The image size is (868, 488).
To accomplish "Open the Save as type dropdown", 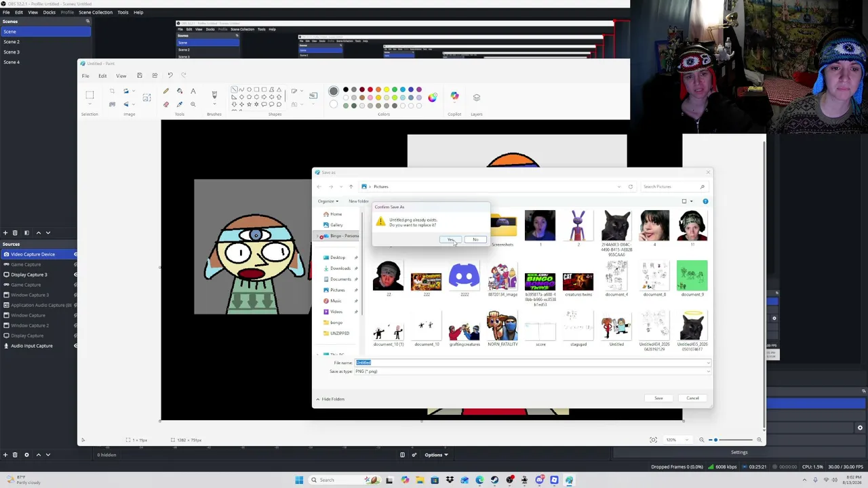I will click(x=532, y=371).
